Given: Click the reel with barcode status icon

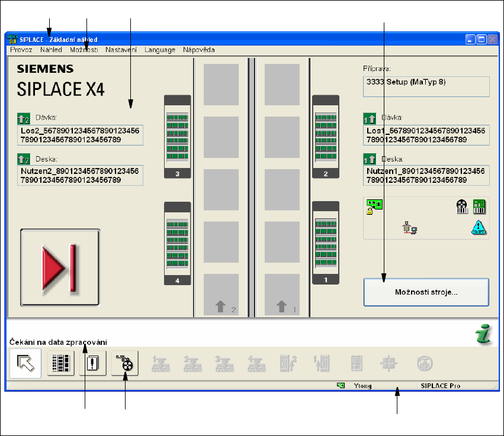Looking at the screenshot, I should pos(462,206).
